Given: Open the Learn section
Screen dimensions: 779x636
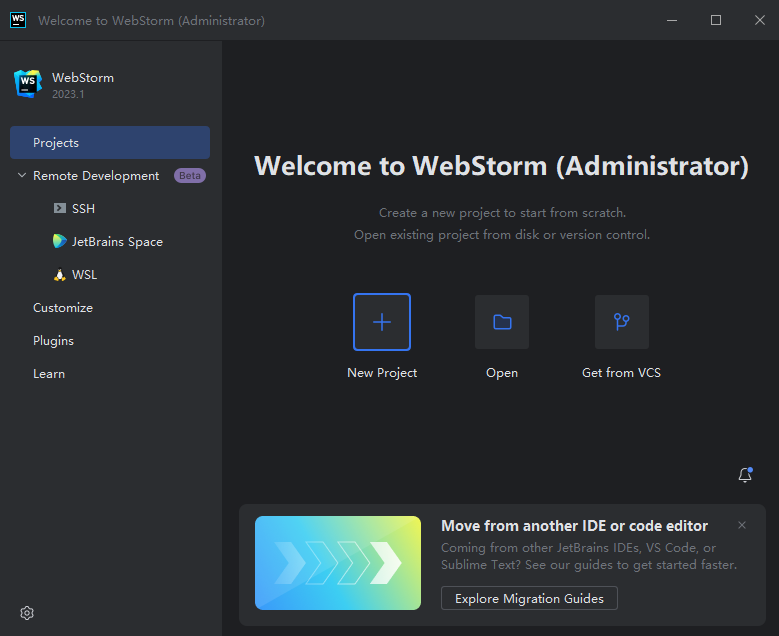Looking at the screenshot, I should 49,374.
